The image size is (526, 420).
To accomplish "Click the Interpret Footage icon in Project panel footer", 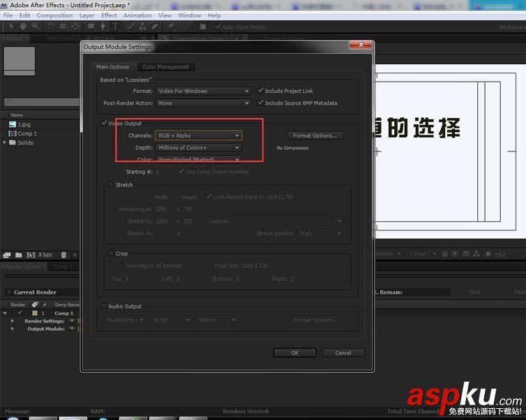I will point(7,255).
